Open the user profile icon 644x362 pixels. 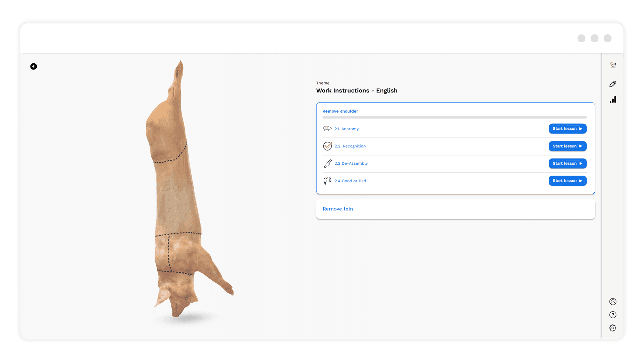613,301
